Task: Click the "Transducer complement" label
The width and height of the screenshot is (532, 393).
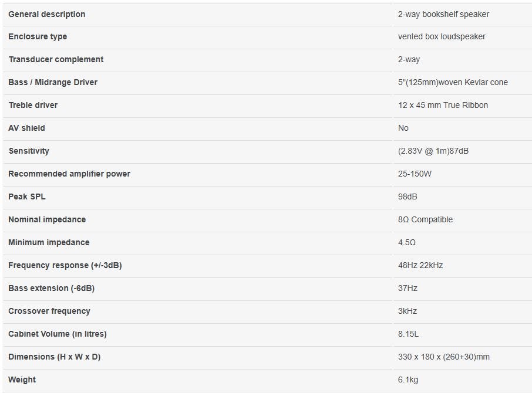Action: (x=56, y=59)
